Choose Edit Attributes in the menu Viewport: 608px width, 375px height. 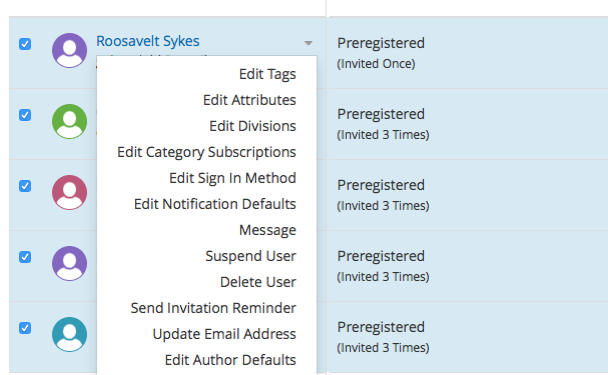point(250,100)
